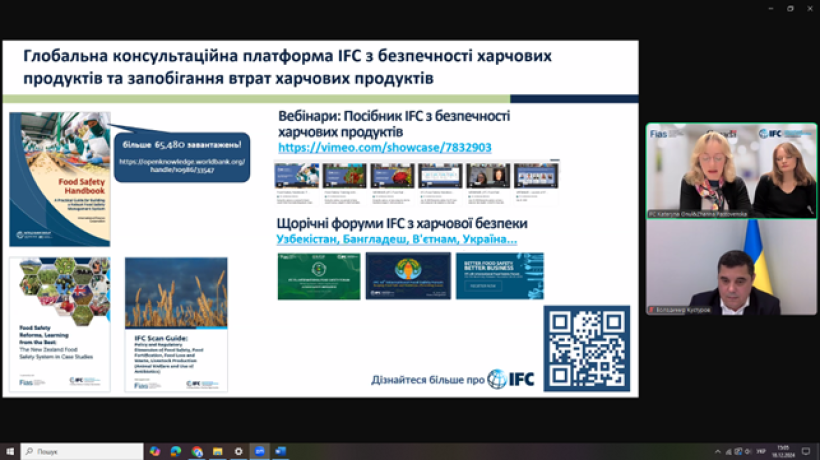Open the volume speaker tray icon
The width and height of the screenshot is (820, 460).
[748, 452]
